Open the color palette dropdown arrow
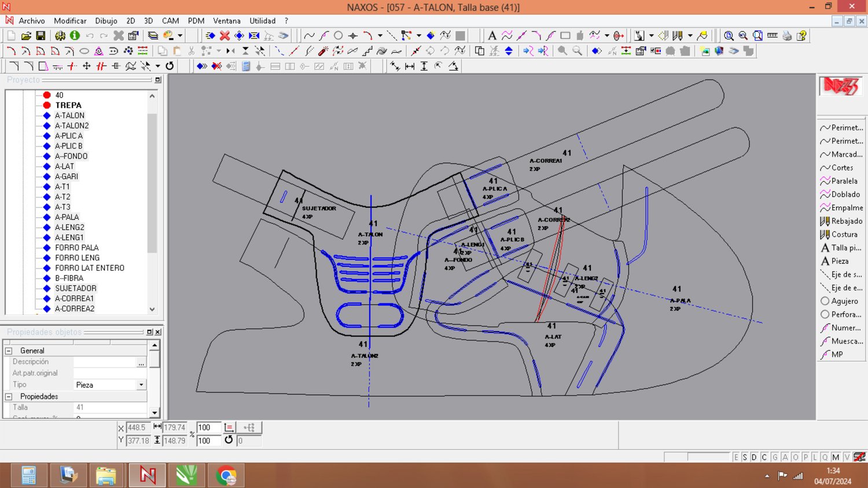The image size is (868, 488). click(x=180, y=36)
